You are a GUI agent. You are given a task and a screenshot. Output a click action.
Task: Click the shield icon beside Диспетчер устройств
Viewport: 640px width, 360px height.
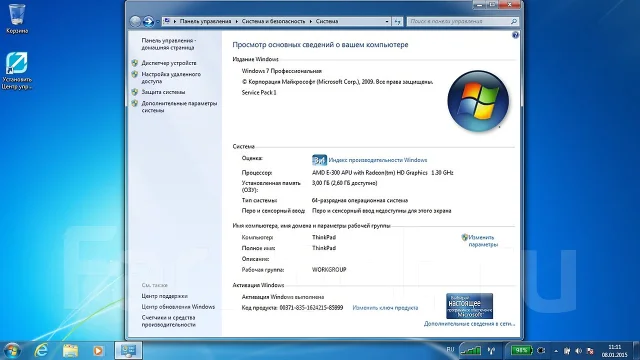pyautogui.click(x=135, y=63)
